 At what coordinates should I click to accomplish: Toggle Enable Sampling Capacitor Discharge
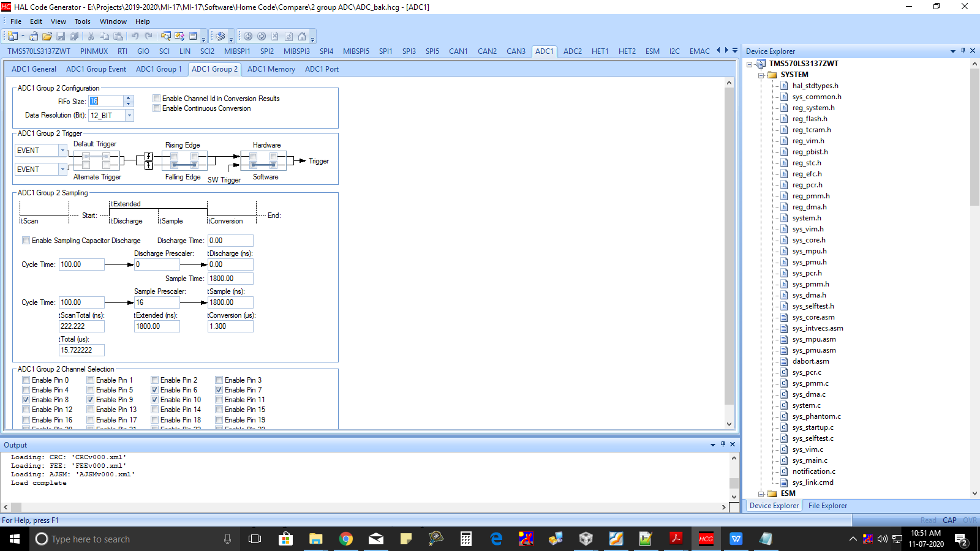tap(26, 241)
